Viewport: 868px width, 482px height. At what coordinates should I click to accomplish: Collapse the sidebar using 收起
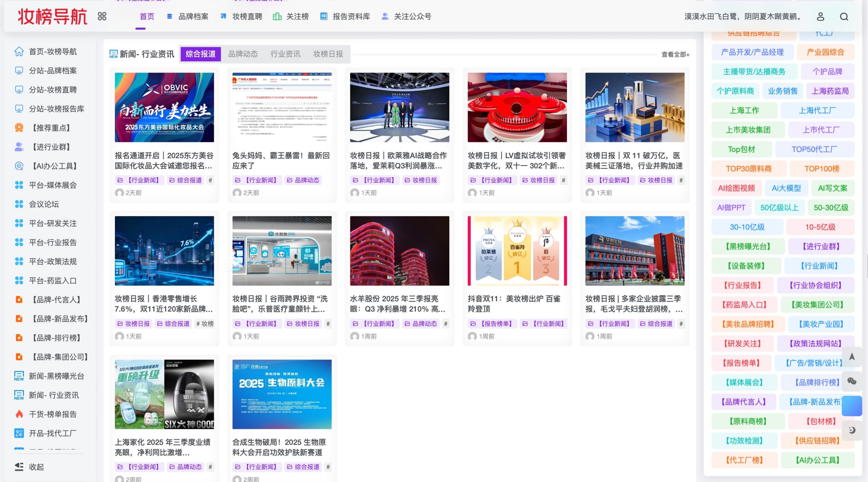36,467
